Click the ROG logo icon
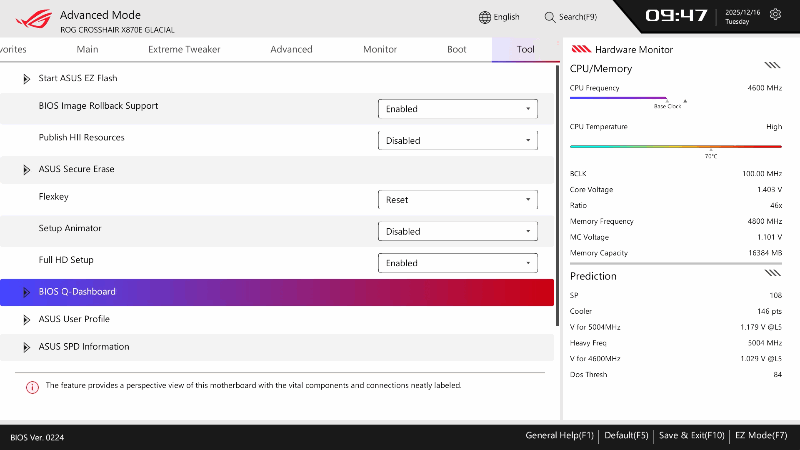Image resolution: width=800 pixels, height=450 pixels. pos(34,19)
